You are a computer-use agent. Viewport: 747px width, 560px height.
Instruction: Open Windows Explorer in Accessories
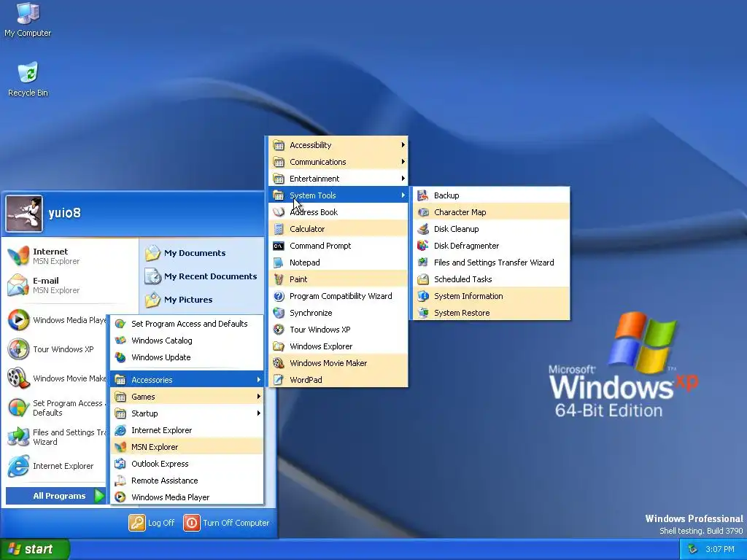coord(338,346)
